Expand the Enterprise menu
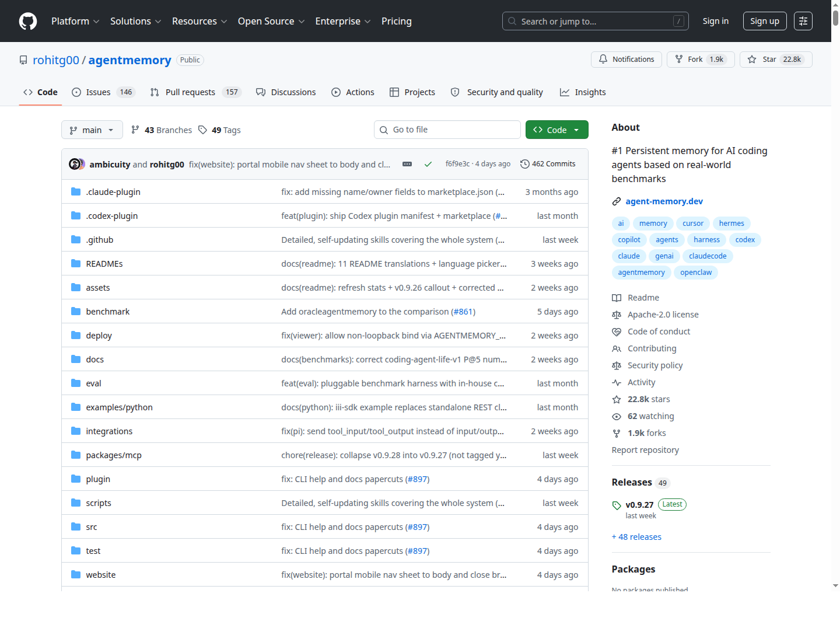The height and width of the screenshot is (642, 840). (x=343, y=21)
